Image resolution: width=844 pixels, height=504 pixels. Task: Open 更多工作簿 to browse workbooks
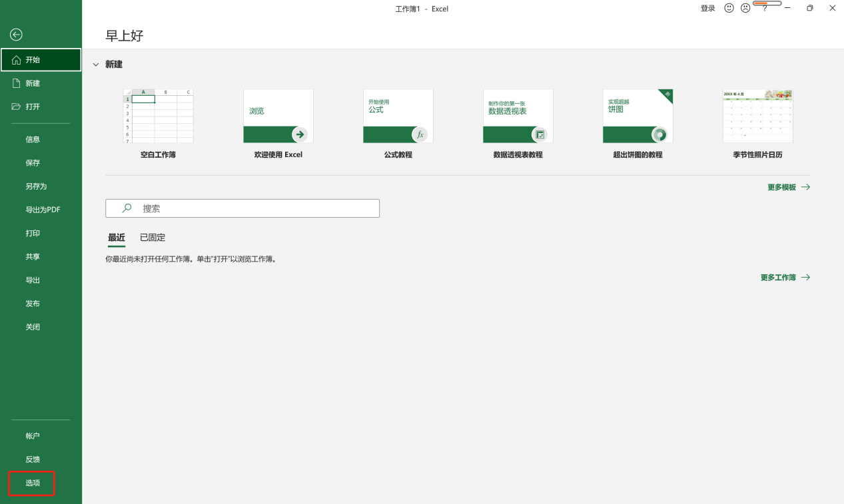coord(779,277)
